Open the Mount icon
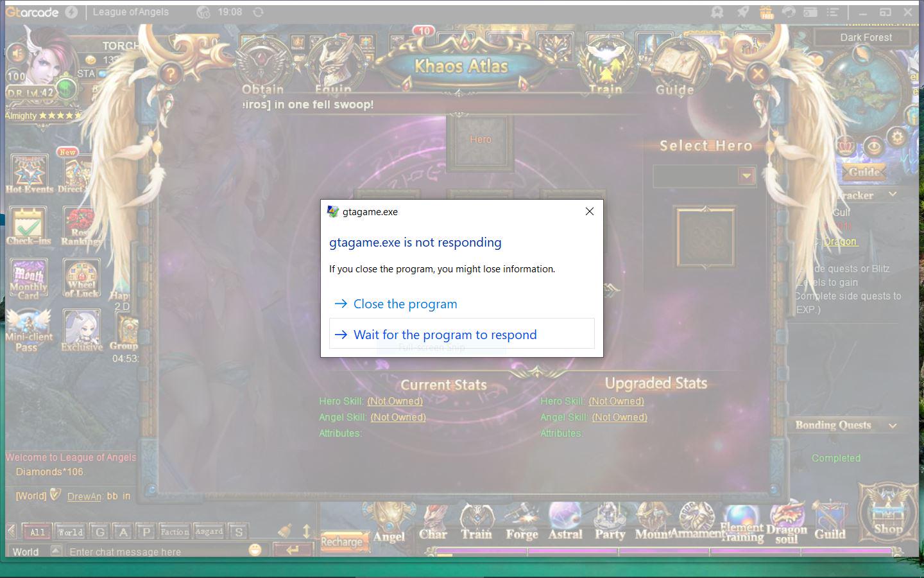Screen dimensions: 924x578 [x=652, y=522]
